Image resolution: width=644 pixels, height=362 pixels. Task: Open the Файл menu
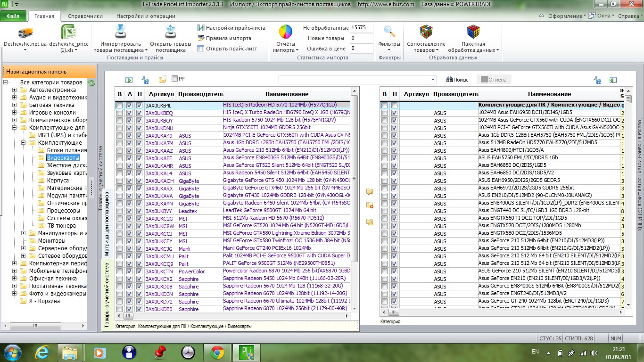13,16
